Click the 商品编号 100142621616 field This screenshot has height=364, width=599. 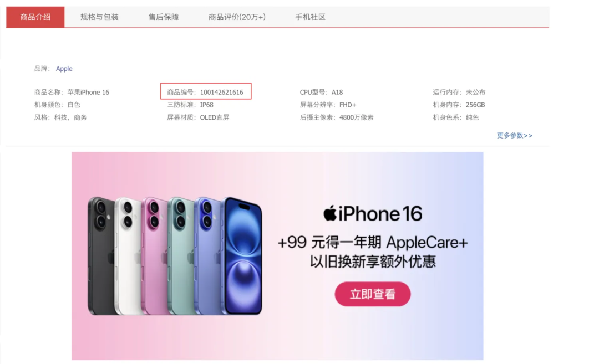(x=206, y=91)
